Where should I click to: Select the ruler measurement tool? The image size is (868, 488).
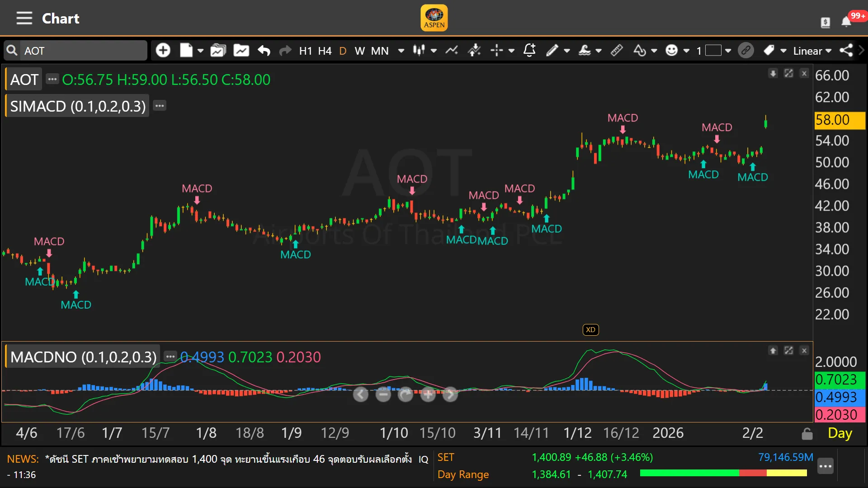coord(617,50)
